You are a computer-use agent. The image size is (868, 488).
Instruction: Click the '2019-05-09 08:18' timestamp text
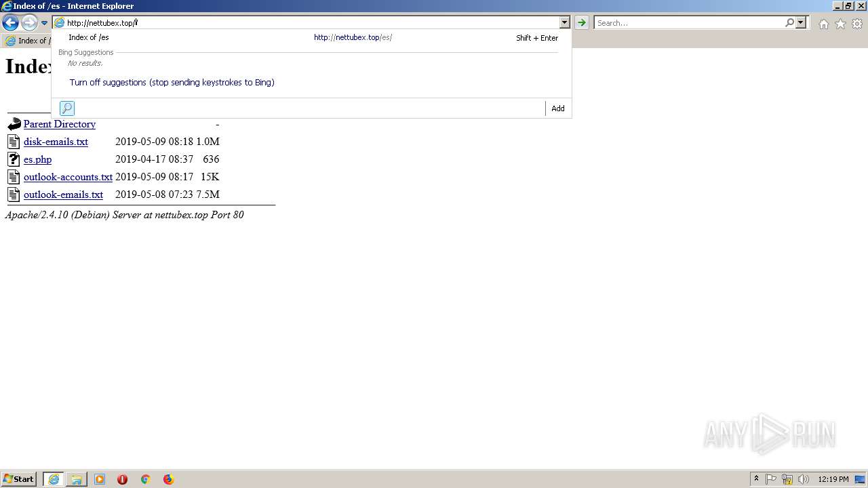[x=154, y=142]
